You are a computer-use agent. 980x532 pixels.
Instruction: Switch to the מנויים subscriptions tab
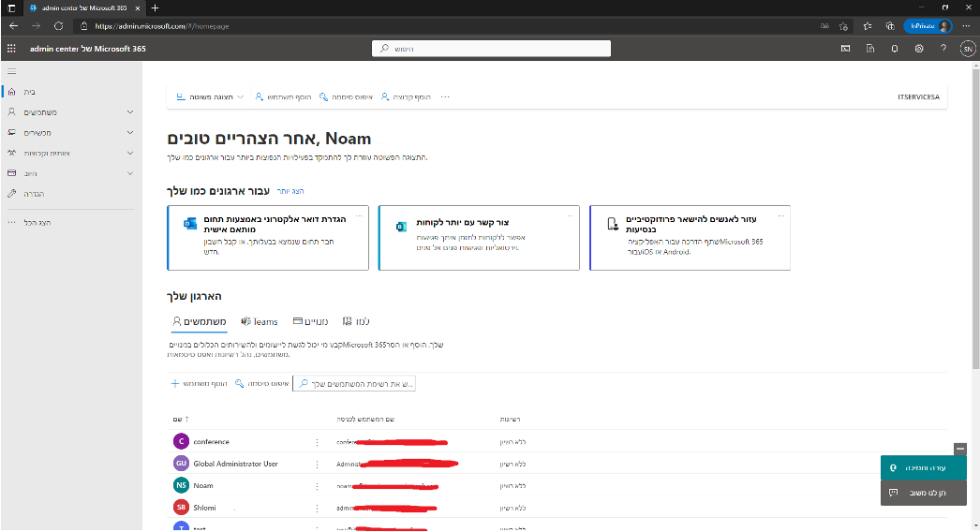(311, 321)
